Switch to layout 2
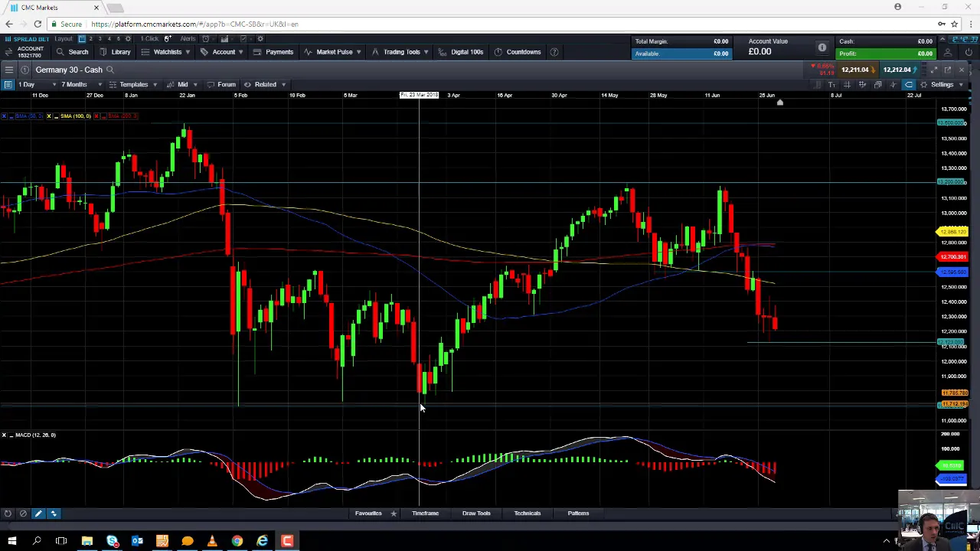This screenshot has height=551, width=980. click(91, 39)
